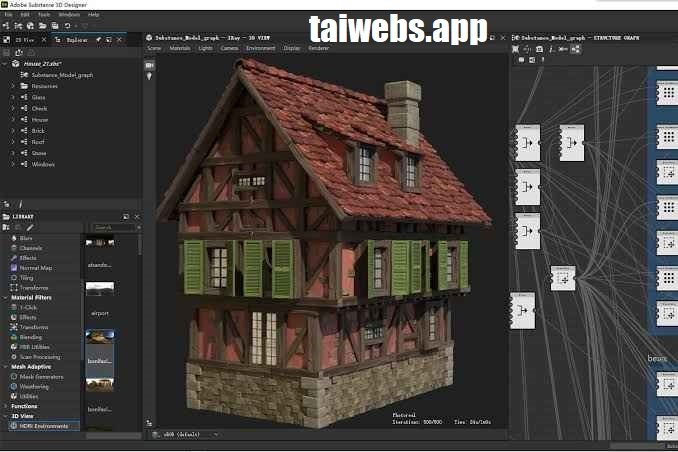Expand the Brick graph entry
This screenshot has width=678, height=452.
click(x=13, y=131)
